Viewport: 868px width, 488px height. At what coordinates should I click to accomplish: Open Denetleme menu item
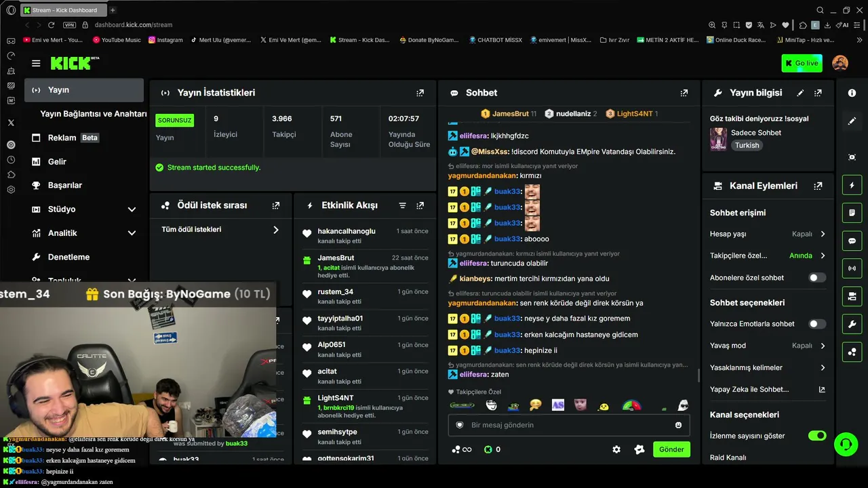pos(84,258)
